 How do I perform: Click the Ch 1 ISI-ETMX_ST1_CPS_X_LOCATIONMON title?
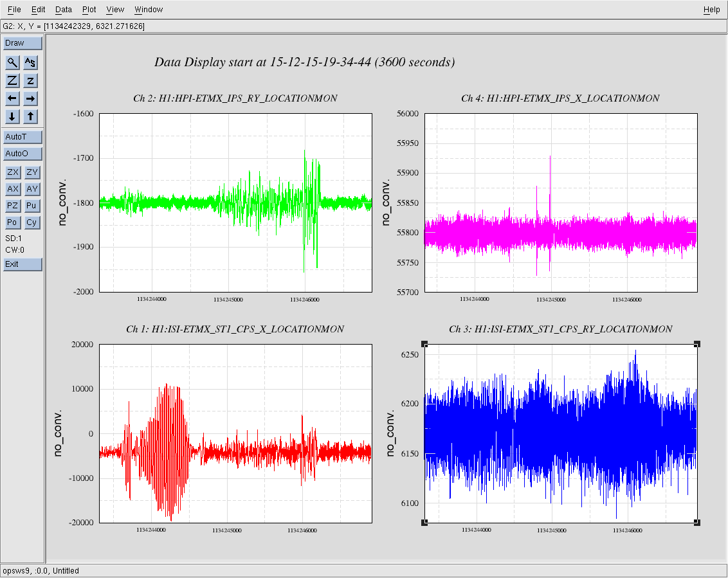(235, 329)
